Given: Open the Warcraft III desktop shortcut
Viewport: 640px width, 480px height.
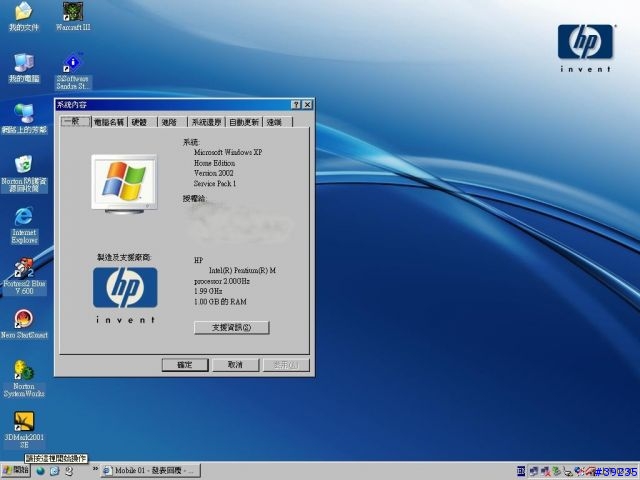Looking at the screenshot, I should click(73, 16).
